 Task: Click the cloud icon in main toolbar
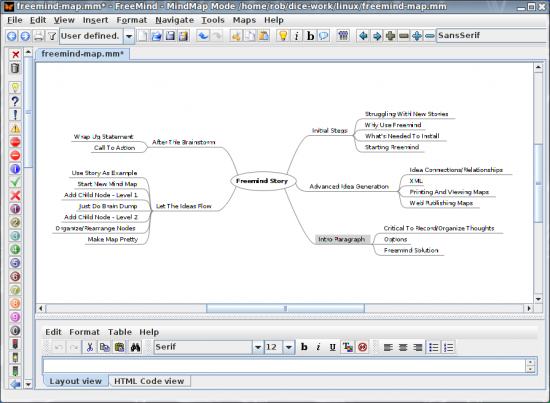[323, 36]
